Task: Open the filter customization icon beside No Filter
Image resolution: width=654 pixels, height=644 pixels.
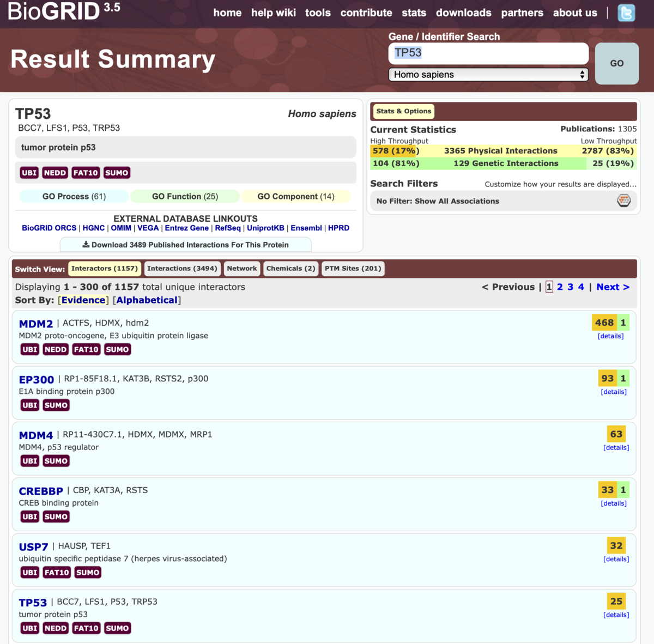Action: click(623, 201)
